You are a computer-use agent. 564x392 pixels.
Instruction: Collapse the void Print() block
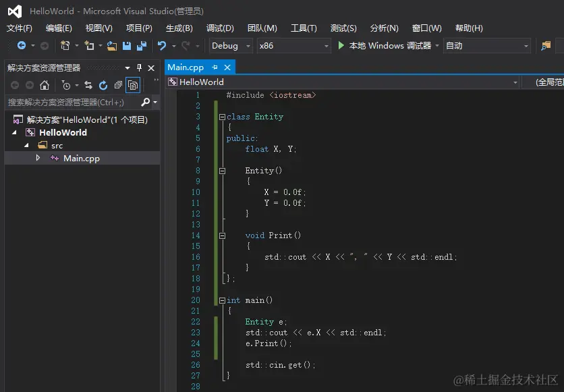coord(222,235)
